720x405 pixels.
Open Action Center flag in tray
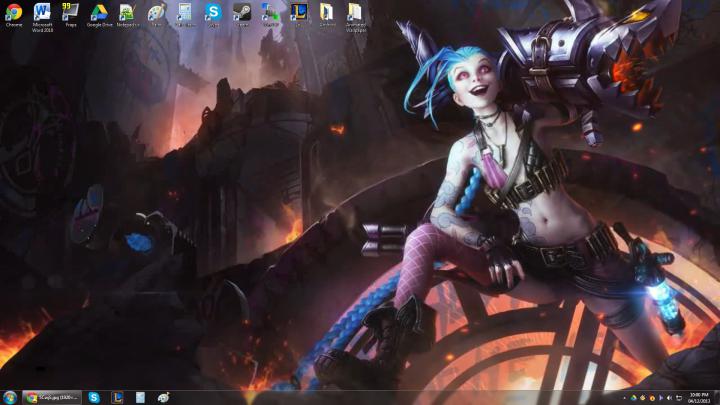coord(661,398)
